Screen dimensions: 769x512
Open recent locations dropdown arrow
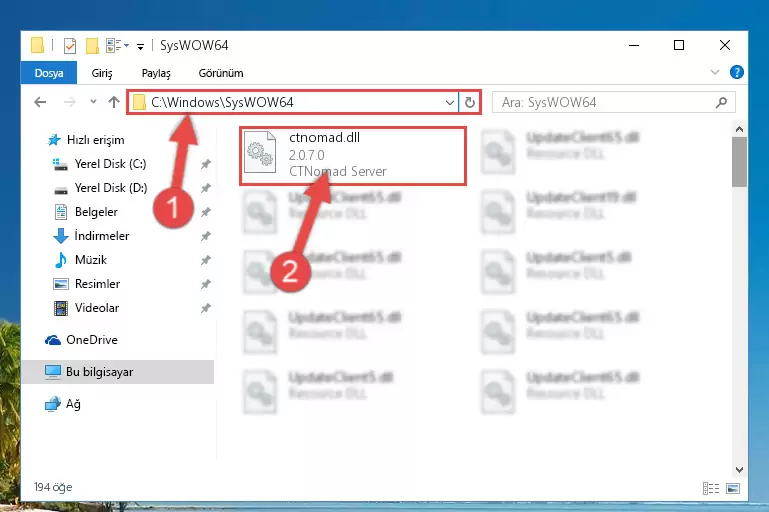tap(93, 102)
